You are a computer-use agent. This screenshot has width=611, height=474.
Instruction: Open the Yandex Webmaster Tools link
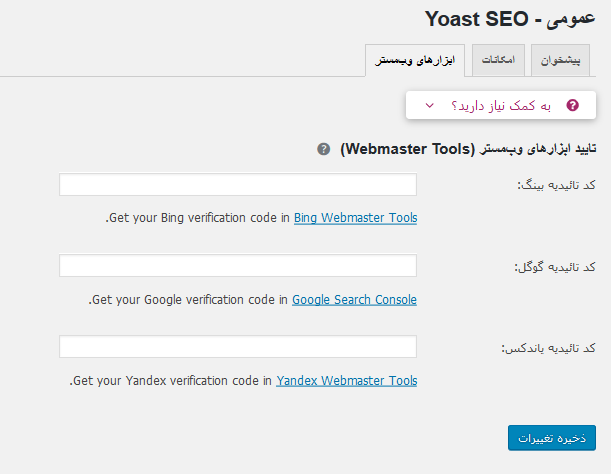coord(346,380)
